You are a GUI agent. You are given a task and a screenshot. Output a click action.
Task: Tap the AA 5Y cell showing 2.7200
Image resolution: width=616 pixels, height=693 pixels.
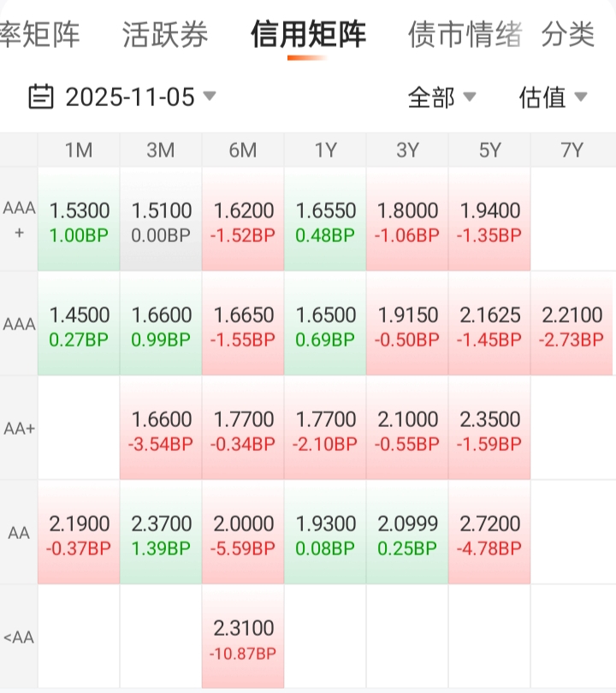click(489, 534)
